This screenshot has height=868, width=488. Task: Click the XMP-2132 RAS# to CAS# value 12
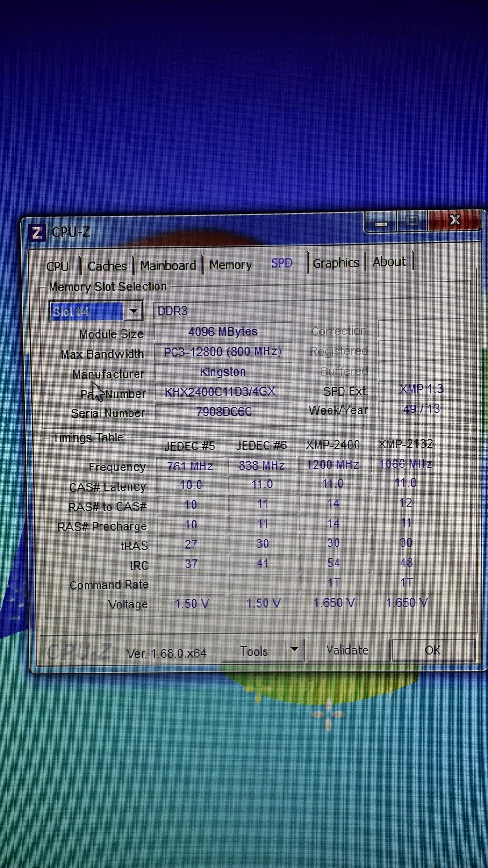pos(406,503)
